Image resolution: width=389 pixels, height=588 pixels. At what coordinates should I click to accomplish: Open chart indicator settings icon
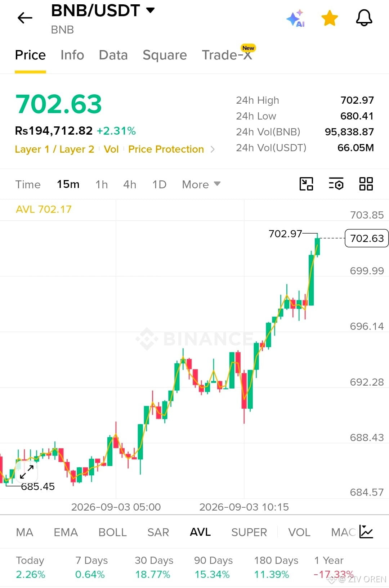point(336,184)
